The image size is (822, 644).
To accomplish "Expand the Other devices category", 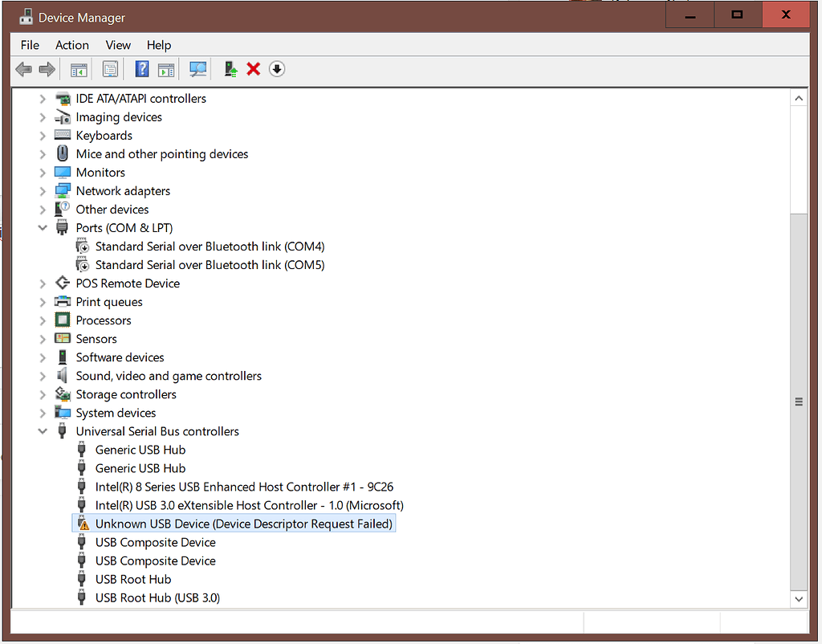I will point(43,209).
